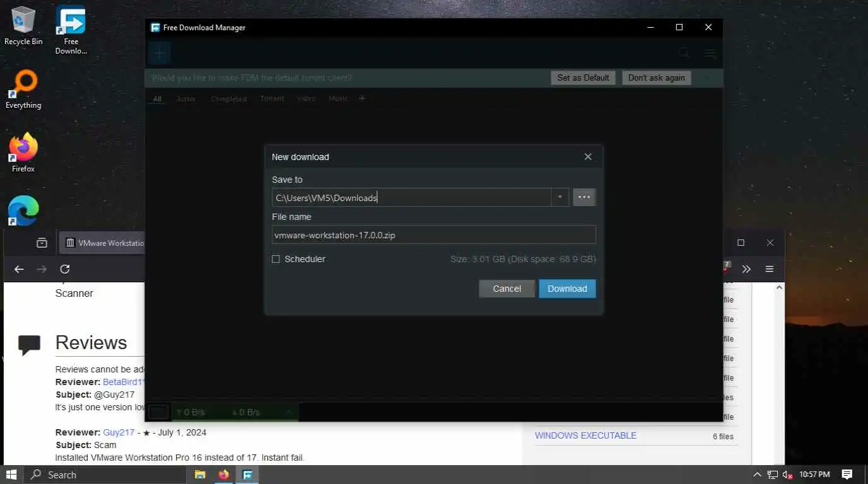Expand Firefox toolbar overflow chevrons
Screen dimensions: 868x484
click(x=746, y=269)
